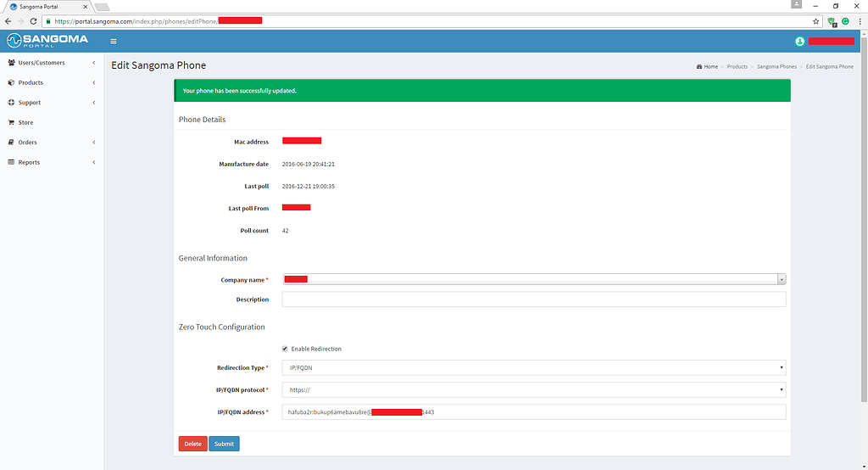The image size is (868, 470).
Task: Click the Sangoma Portal logo
Action: pyautogui.click(x=47, y=41)
